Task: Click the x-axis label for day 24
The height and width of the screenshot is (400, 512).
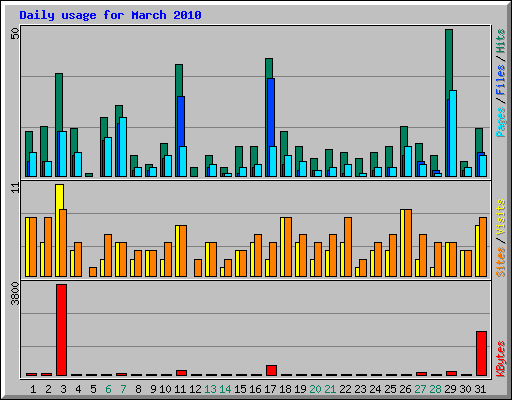Action: coord(375,389)
